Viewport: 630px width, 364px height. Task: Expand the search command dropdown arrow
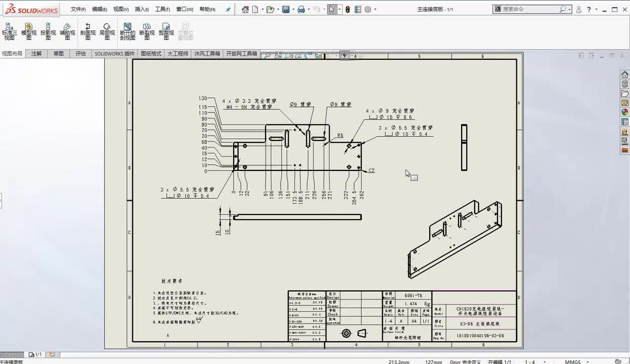[x=570, y=10]
